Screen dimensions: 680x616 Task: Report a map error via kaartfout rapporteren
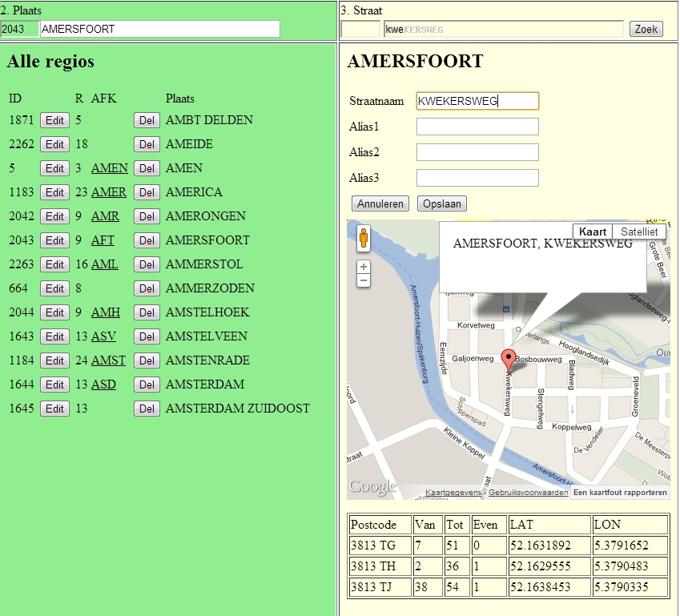coord(620,492)
